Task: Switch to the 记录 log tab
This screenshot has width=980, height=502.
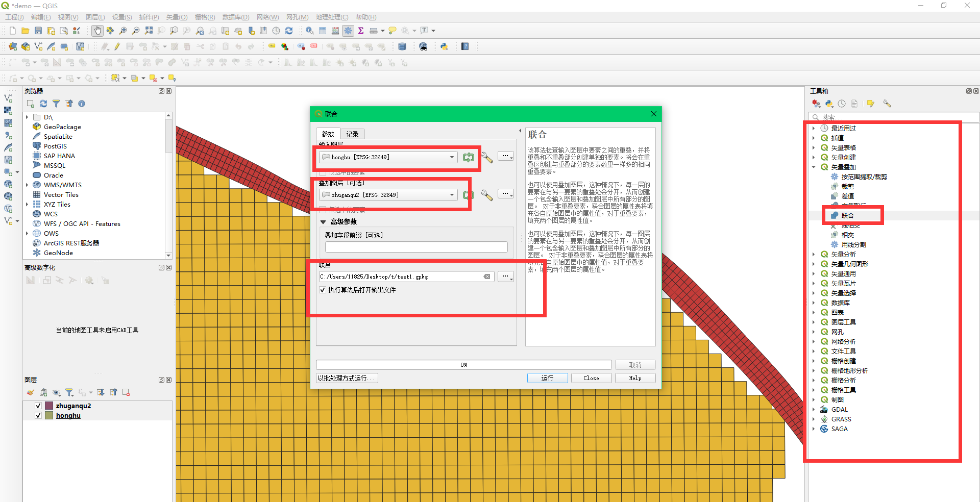Action: pyautogui.click(x=352, y=134)
